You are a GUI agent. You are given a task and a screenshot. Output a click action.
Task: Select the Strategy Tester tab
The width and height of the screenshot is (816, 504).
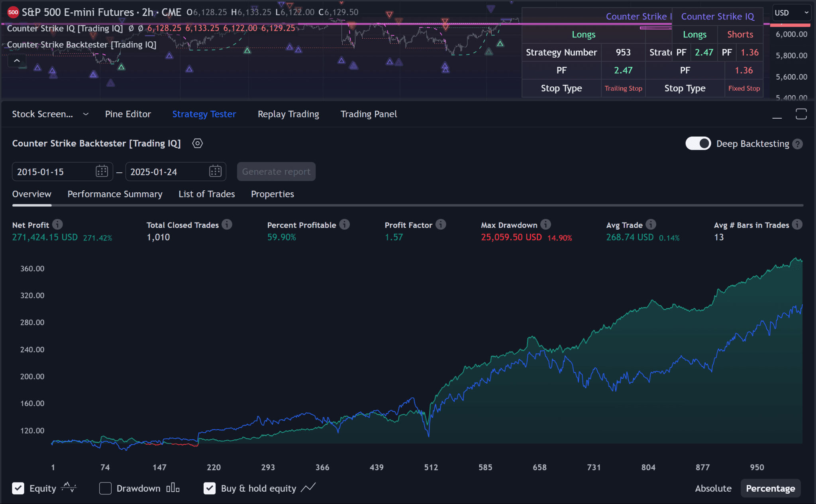click(204, 114)
